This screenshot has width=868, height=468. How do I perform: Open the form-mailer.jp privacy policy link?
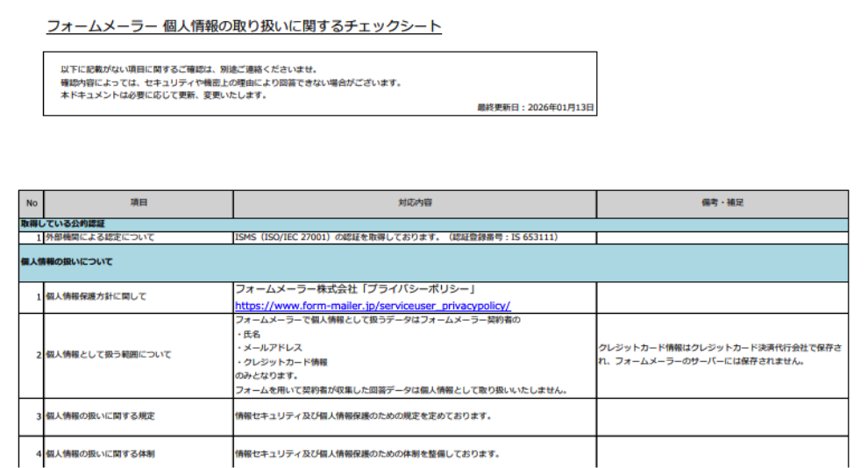(x=373, y=305)
